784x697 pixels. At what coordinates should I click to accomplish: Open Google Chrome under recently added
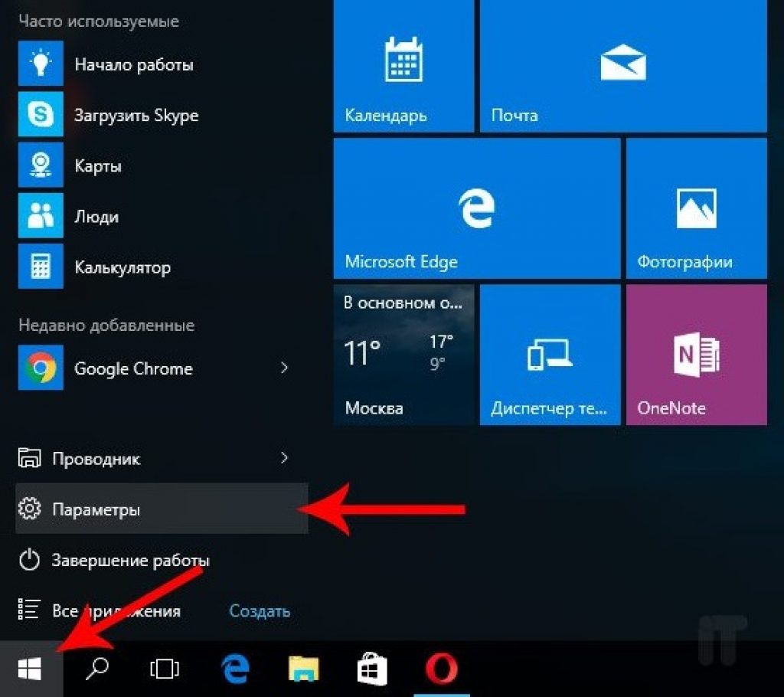162,368
